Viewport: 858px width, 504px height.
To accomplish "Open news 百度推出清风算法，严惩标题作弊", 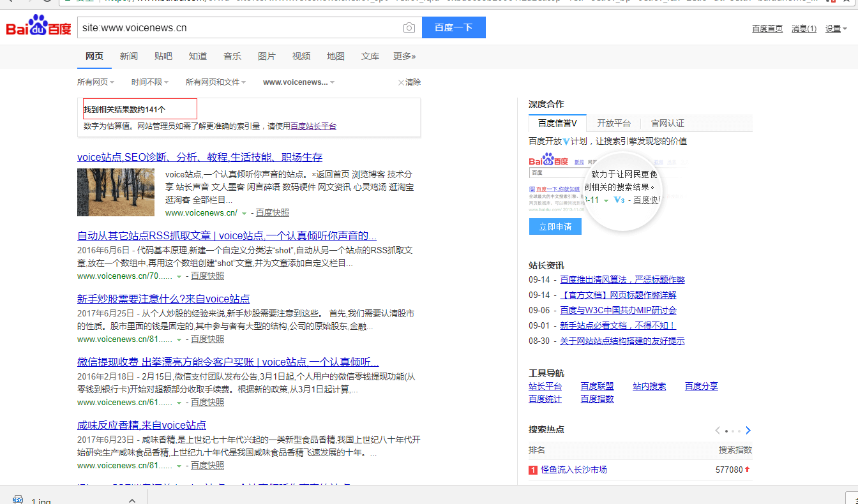I will (x=622, y=279).
